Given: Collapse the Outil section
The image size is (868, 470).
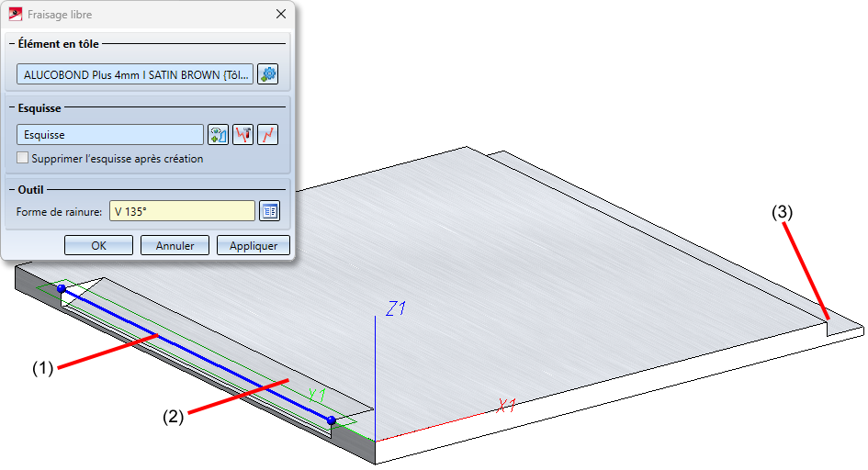Looking at the screenshot, I should [12, 190].
